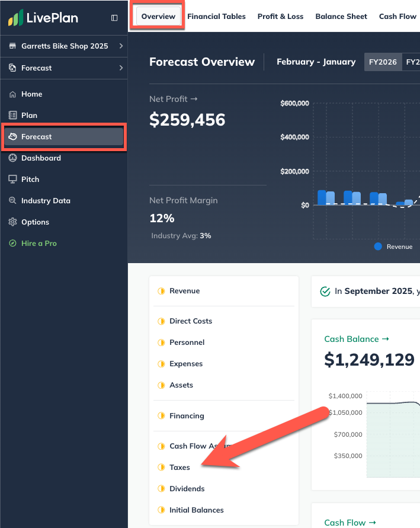This screenshot has height=528, width=420.
Task: Click the Options gear icon
Action: (x=12, y=222)
